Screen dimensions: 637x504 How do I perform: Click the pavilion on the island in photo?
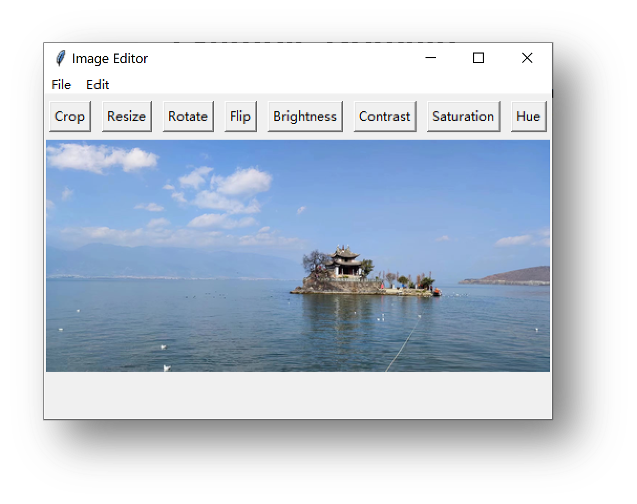tap(346, 264)
